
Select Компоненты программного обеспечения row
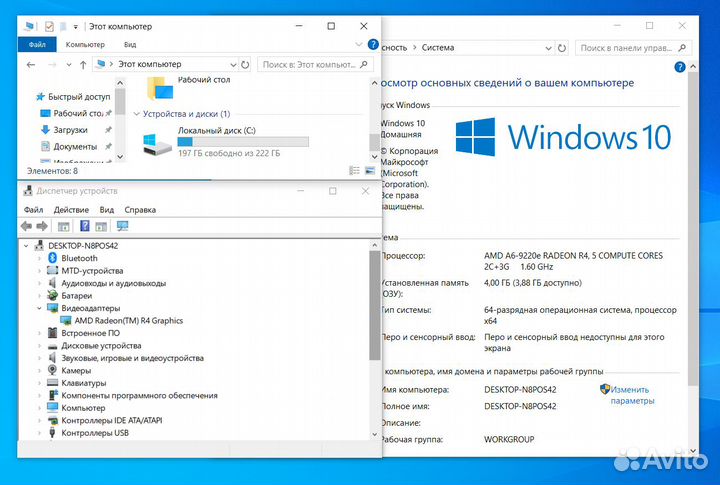[139, 395]
